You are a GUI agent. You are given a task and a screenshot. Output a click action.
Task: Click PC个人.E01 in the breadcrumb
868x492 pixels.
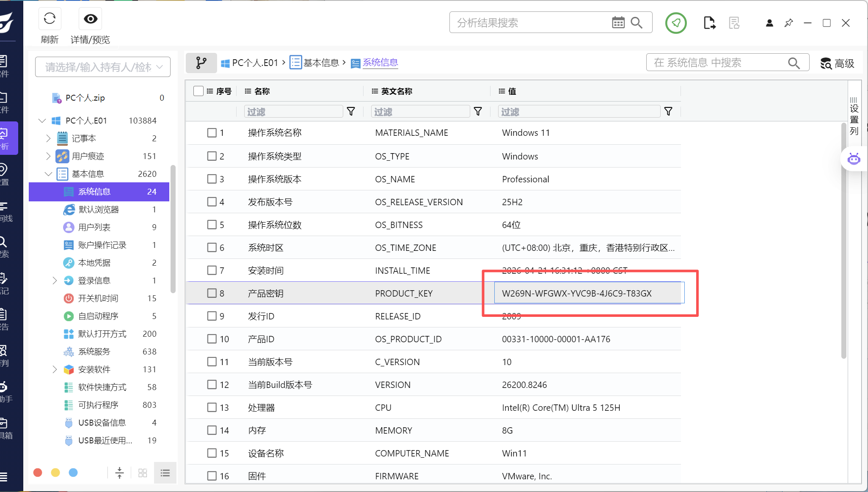click(250, 63)
